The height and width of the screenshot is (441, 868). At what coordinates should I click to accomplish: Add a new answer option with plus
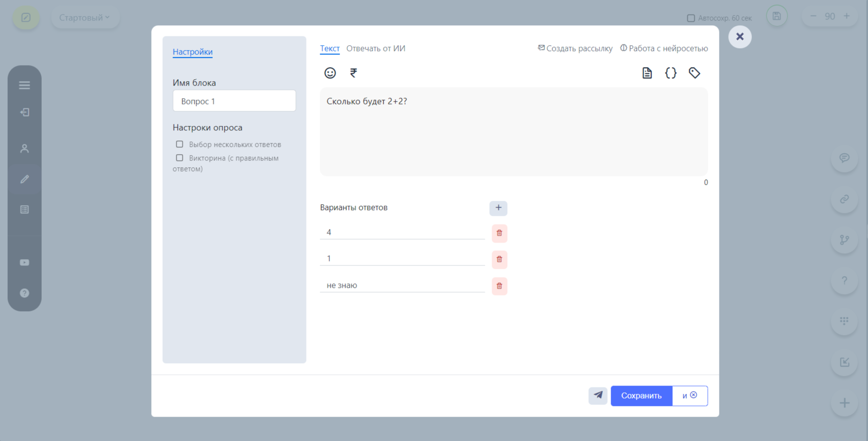click(x=498, y=208)
